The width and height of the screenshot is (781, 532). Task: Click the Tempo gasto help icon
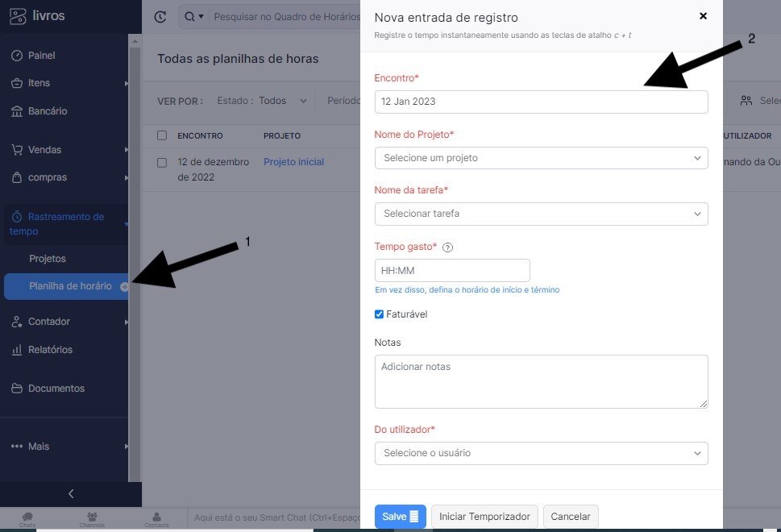click(x=448, y=247)
